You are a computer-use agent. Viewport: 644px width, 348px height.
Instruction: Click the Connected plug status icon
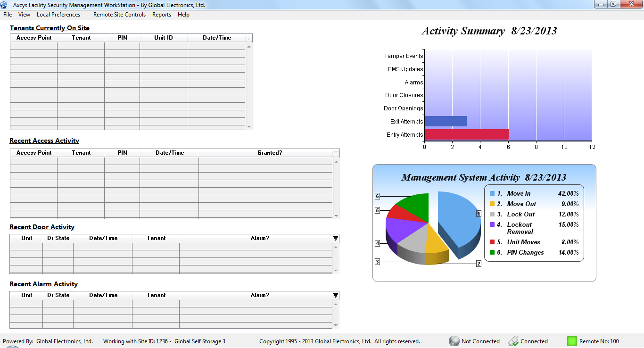point(513,341)
